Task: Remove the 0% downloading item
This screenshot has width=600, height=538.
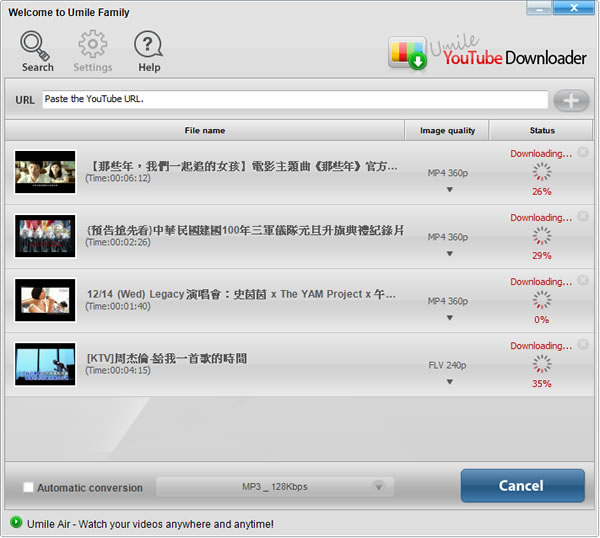Action: pyautogui.click(x=583, y=280)
